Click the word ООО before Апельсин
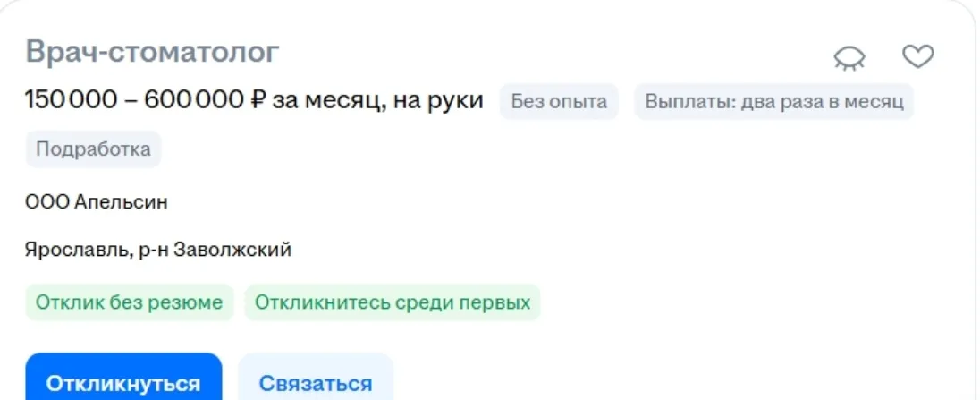This screenshot has height=400, width=980. (42, 202)
